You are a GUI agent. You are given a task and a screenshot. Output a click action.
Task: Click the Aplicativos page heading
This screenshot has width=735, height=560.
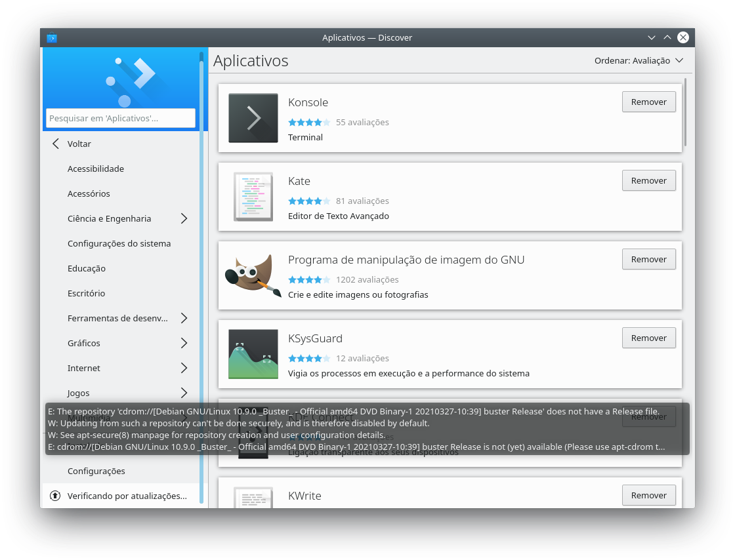coord(251,60)
